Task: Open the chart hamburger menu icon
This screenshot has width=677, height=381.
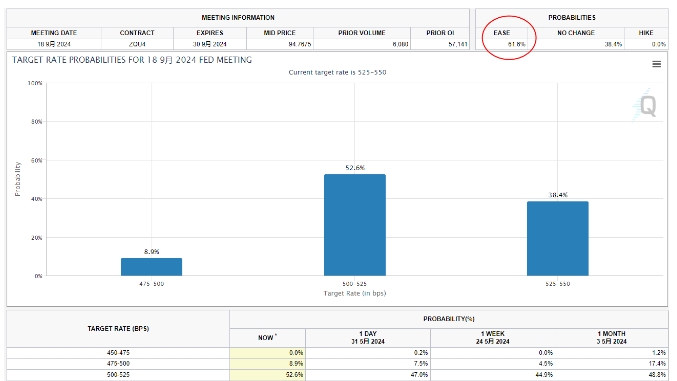Action: click(x=656, y=64)
